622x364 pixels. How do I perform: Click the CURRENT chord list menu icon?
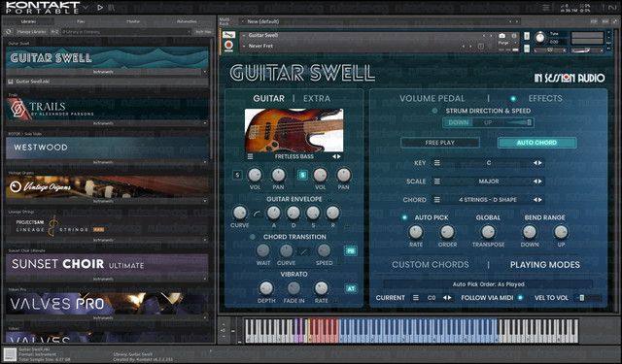tap(416, 297)
